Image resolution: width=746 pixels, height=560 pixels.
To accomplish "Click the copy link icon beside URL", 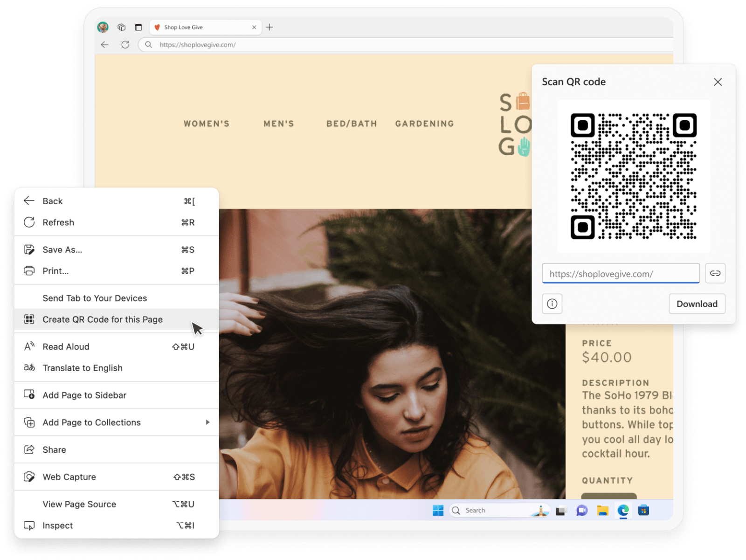I will 715,273.
